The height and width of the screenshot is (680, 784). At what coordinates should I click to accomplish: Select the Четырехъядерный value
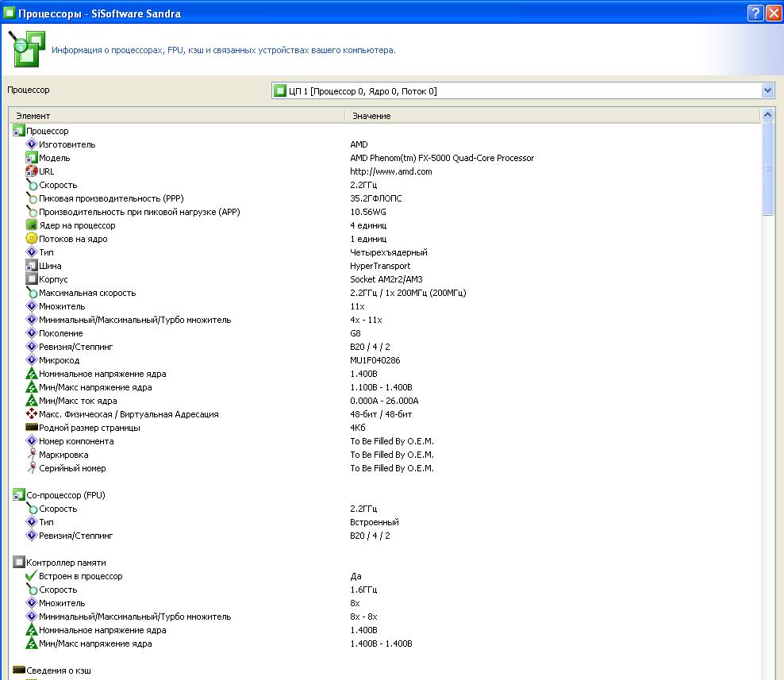(389, 252)
